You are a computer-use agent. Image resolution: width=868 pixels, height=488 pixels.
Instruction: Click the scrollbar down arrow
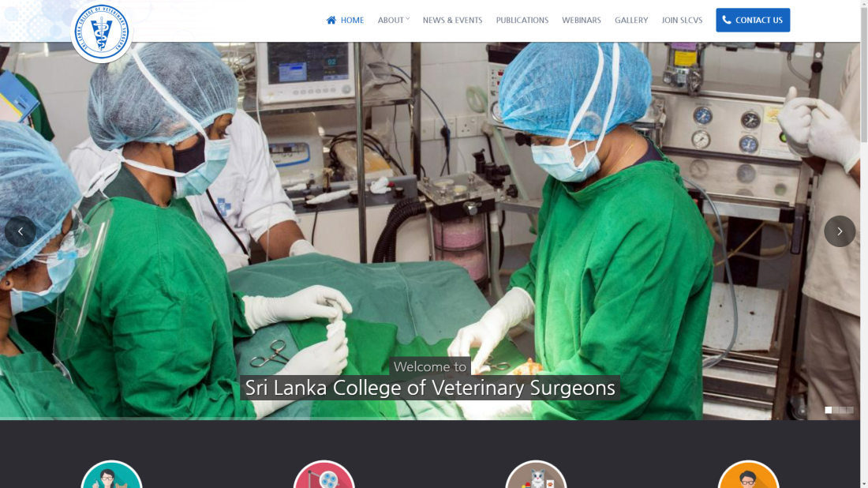(x=863, y=483)
